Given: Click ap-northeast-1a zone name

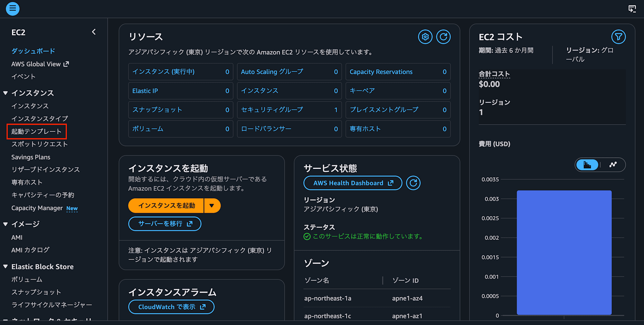Looking at the screenshot, I should [327, 298].
